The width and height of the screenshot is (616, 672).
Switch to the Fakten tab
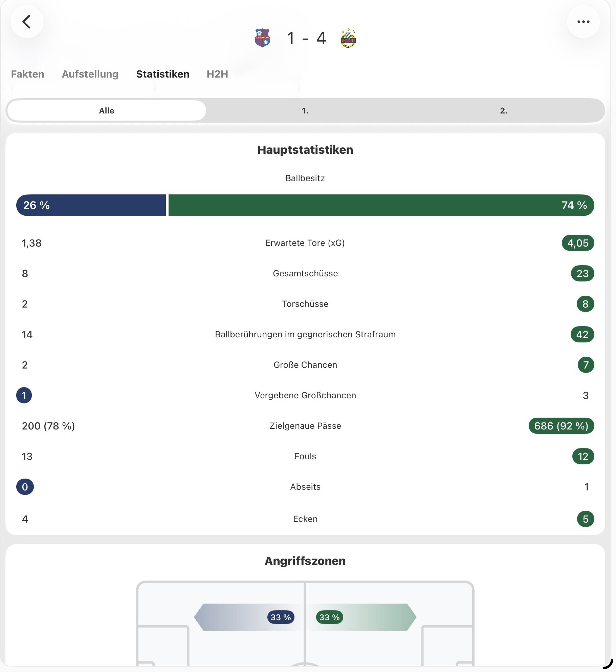click(27, 74)
